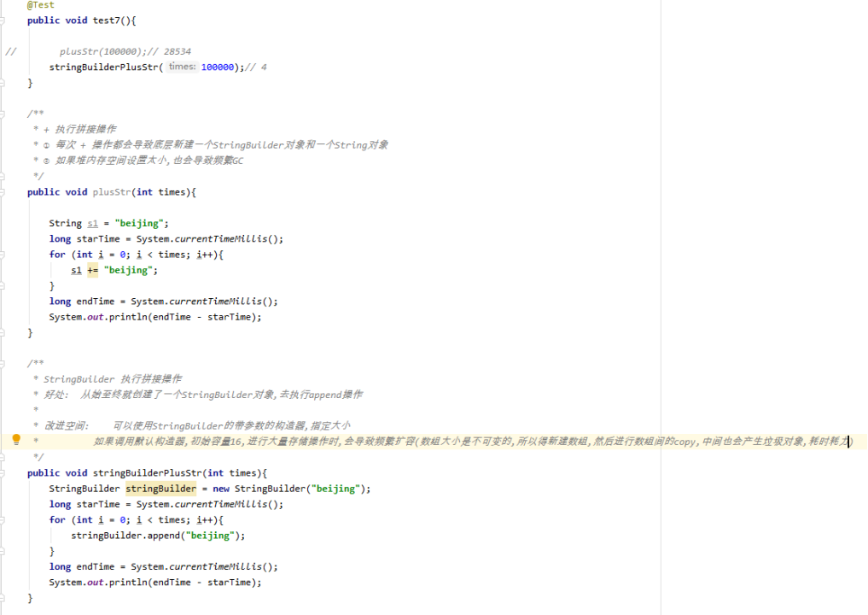Click the @Test annotation
868x615 pixels.
(41, 5)
